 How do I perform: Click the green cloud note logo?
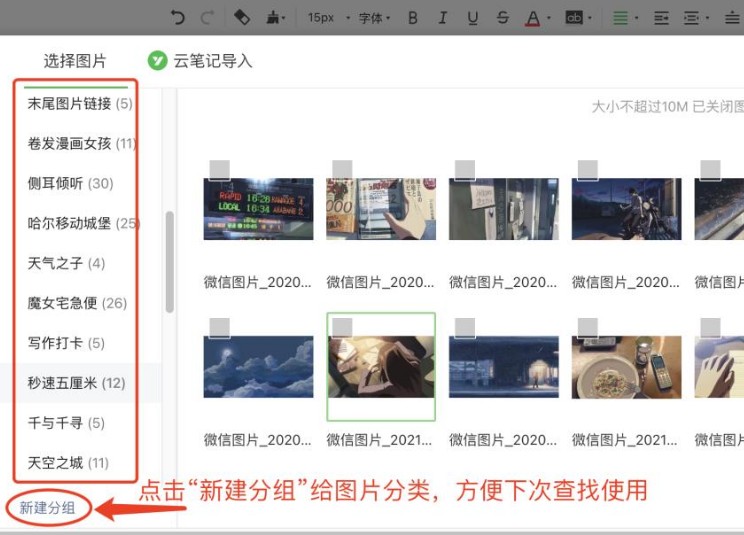tap(158, 61)
